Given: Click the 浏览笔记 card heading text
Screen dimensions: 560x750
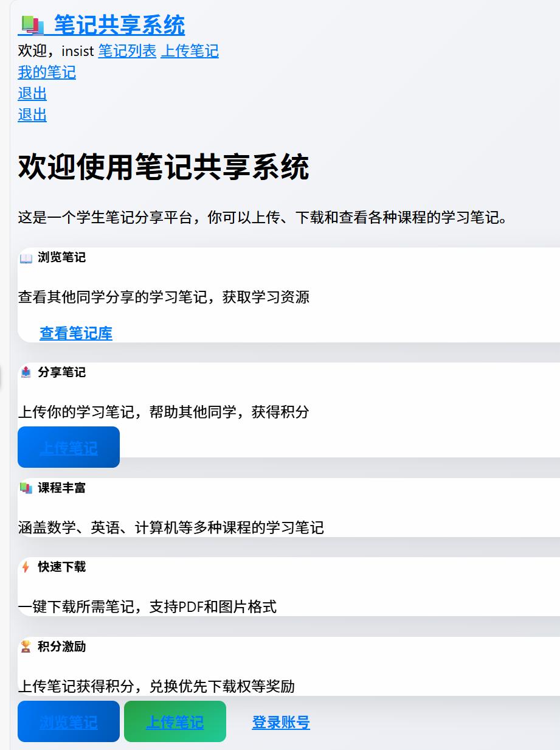Looking at the screenshot, I should tap(61, 257).
